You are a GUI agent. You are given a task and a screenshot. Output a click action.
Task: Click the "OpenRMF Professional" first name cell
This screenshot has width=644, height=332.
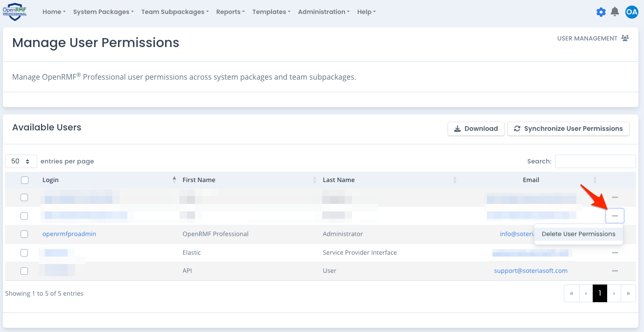pos(215,234)
